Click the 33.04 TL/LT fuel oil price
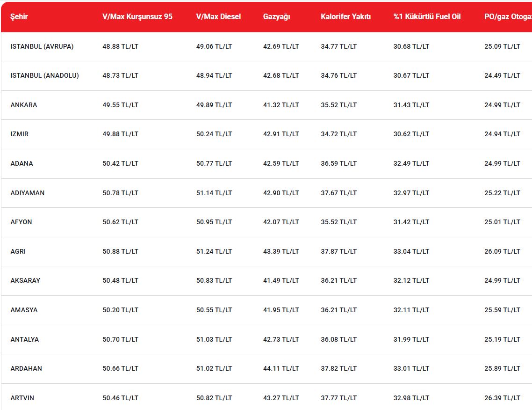Screen dimensions: 532x410 click(x=411, y=251)
